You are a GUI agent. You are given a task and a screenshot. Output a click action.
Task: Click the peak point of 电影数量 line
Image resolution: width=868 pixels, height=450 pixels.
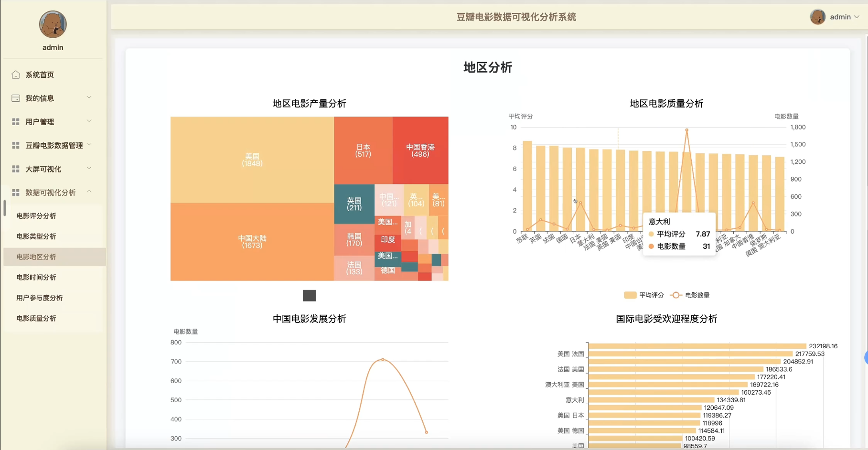tap(686, 130)
